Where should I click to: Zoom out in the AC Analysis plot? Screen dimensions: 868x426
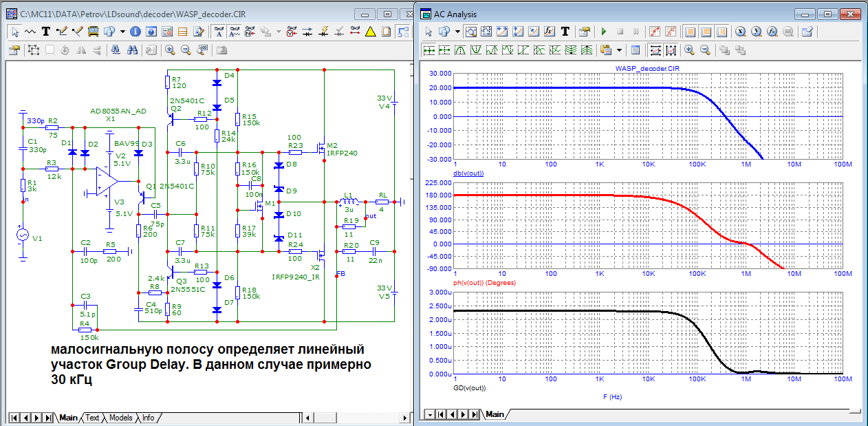pyautogui.click(x=704, y=50)
